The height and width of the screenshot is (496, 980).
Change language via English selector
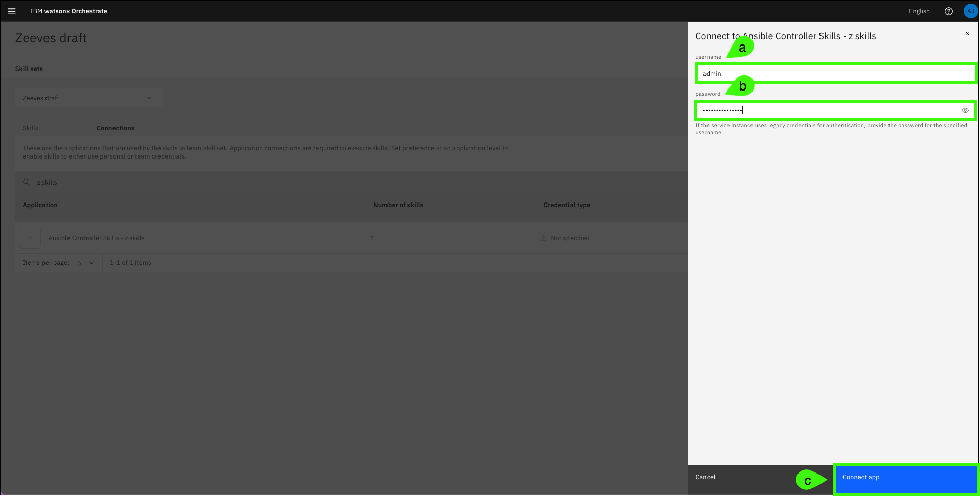point(919,11)
